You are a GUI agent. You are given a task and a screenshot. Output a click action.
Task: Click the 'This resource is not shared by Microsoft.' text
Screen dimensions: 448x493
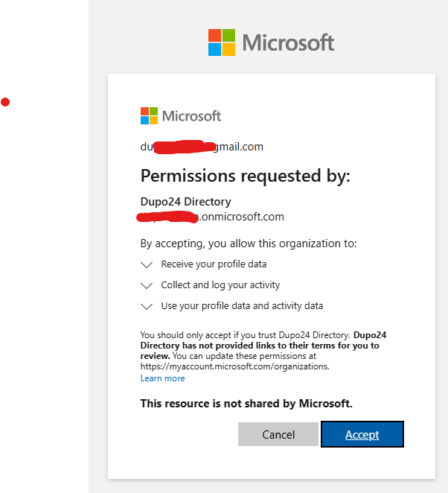click(246, 404)
